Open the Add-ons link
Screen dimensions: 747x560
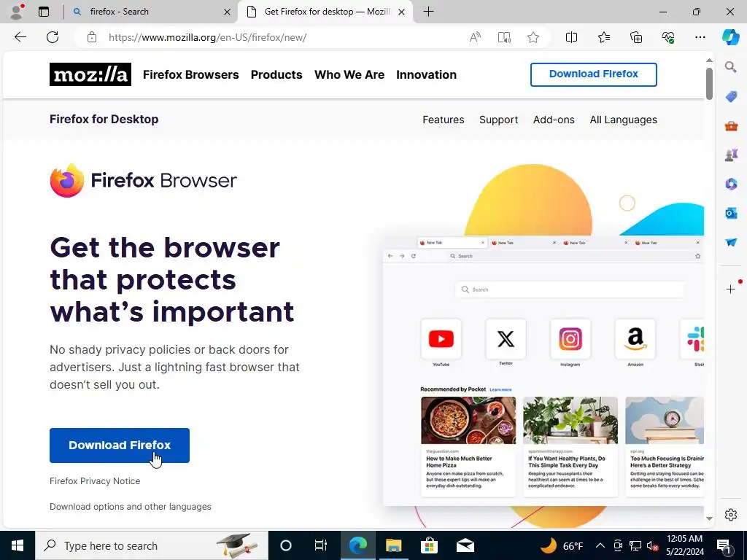coord(554,120)
